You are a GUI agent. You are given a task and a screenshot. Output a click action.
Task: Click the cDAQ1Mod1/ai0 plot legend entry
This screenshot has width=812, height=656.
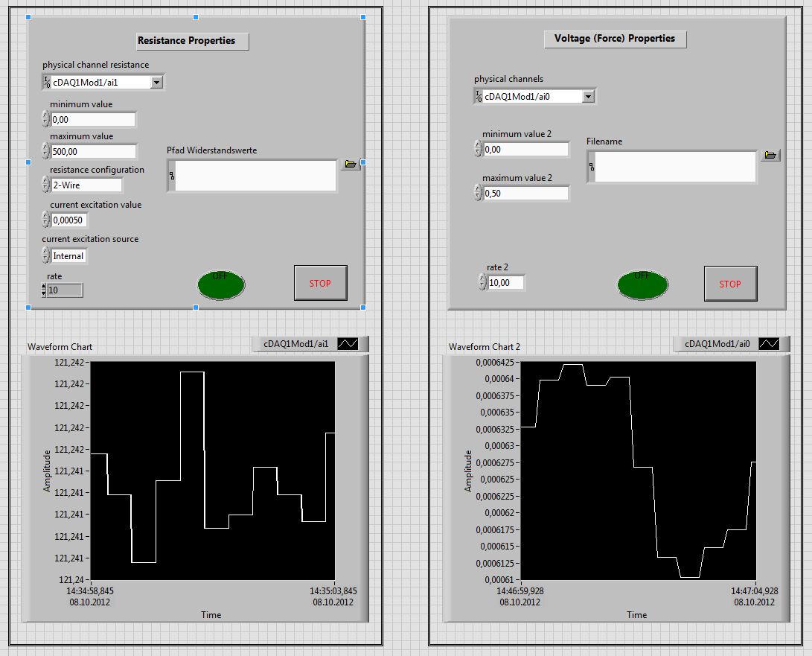click(x=732, y=343)
